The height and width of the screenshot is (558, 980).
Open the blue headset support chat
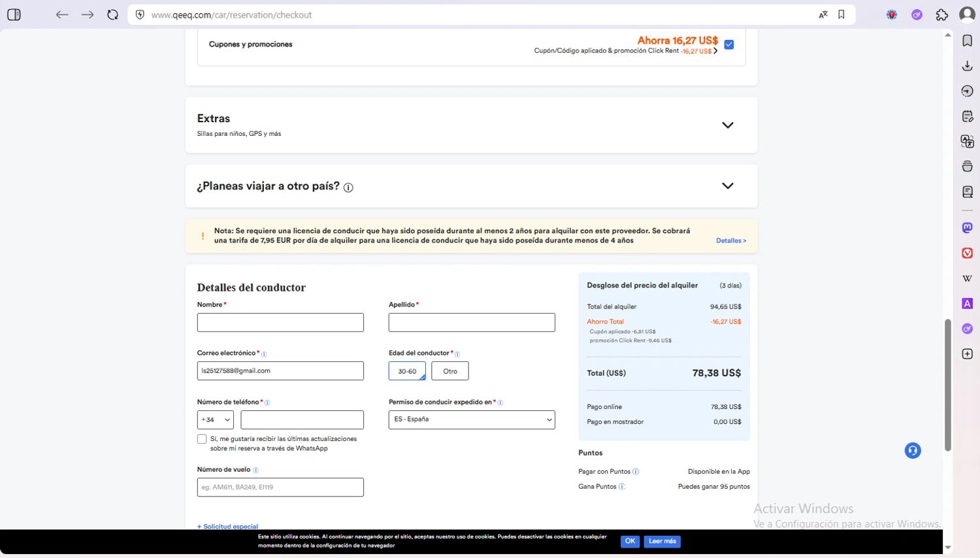pyautogui.click(x=913, y=450)
